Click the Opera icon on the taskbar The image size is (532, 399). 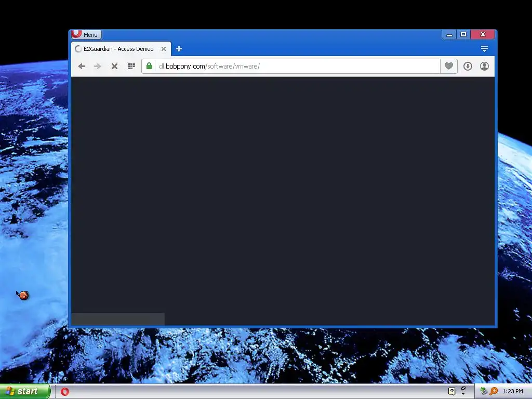coord(65,392)
